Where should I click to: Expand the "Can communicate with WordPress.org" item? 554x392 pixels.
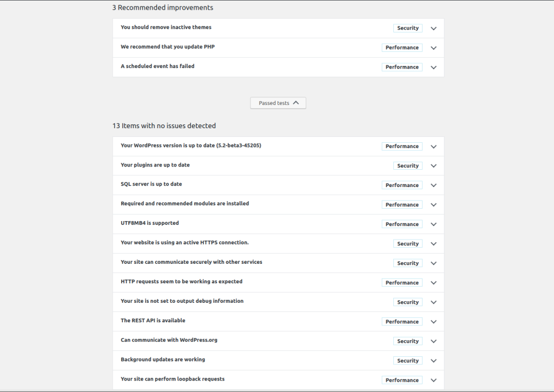coord(433,341)
